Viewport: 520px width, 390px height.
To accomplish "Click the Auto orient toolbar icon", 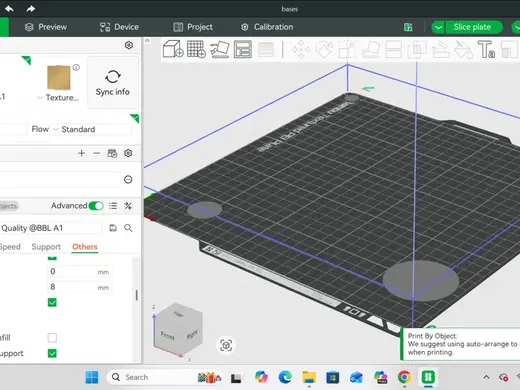I will pos(220,49).
